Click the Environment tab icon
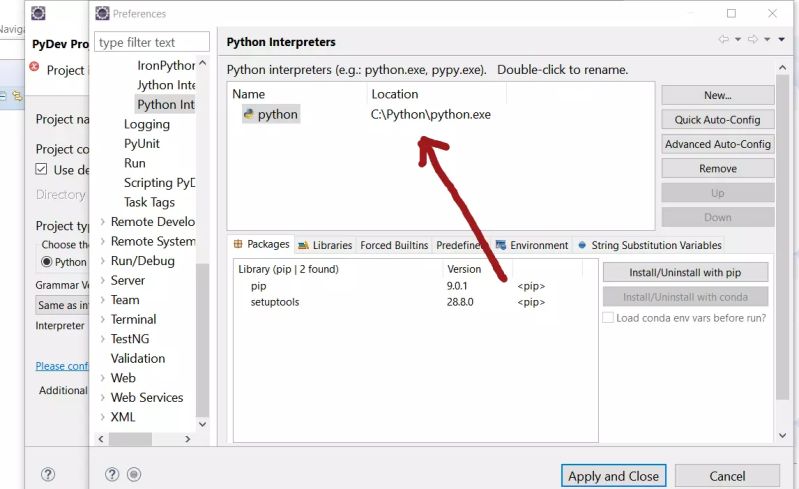The width and height of the screenshot is (799, 489). (501, 245)
